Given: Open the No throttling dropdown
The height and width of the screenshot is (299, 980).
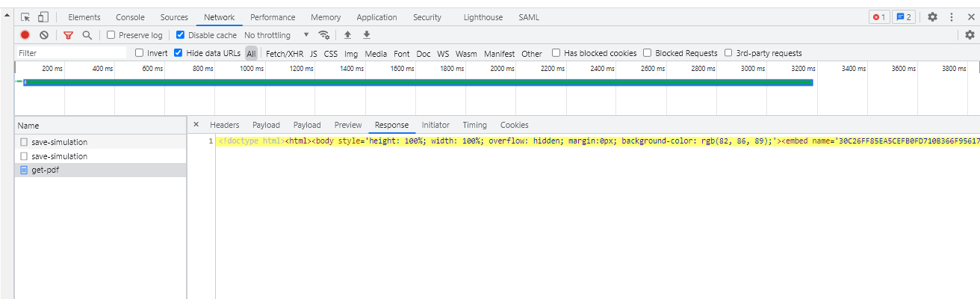Looking at the screenshot, I should [x=276, y=35].
